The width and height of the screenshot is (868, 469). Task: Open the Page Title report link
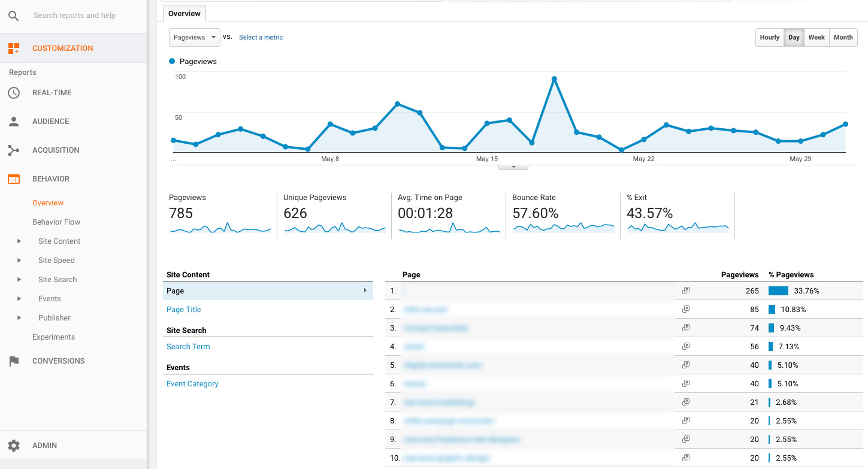[183, 309]
